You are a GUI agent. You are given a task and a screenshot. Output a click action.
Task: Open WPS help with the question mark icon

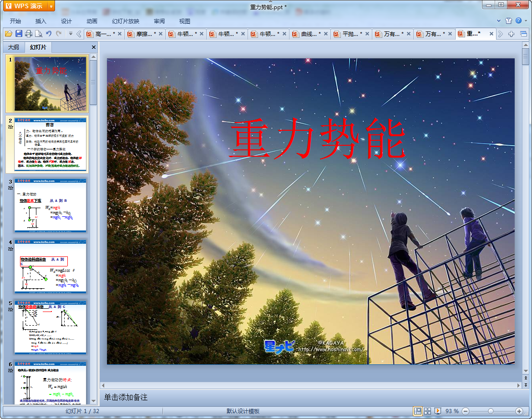tap(518, 20)
